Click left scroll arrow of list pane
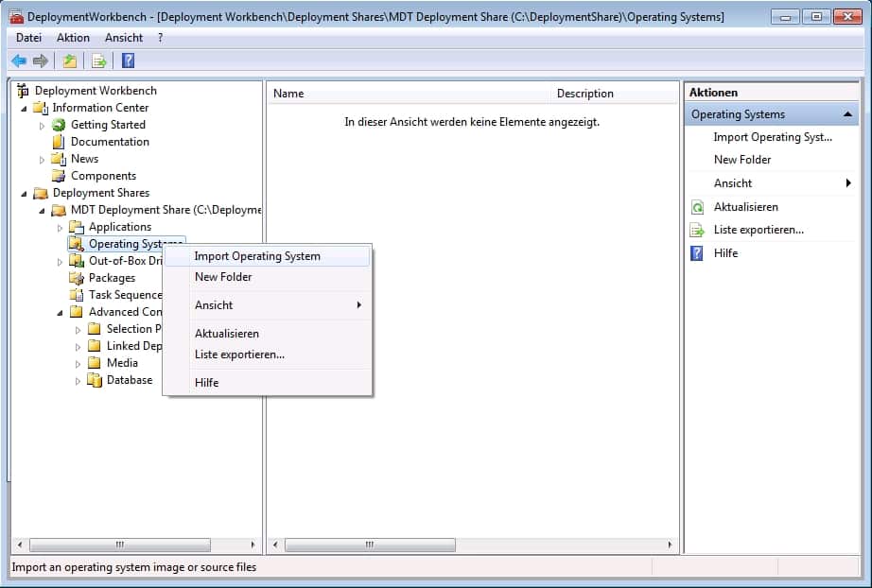The height and width of the screenshot is (588, 872). [275, 545]
